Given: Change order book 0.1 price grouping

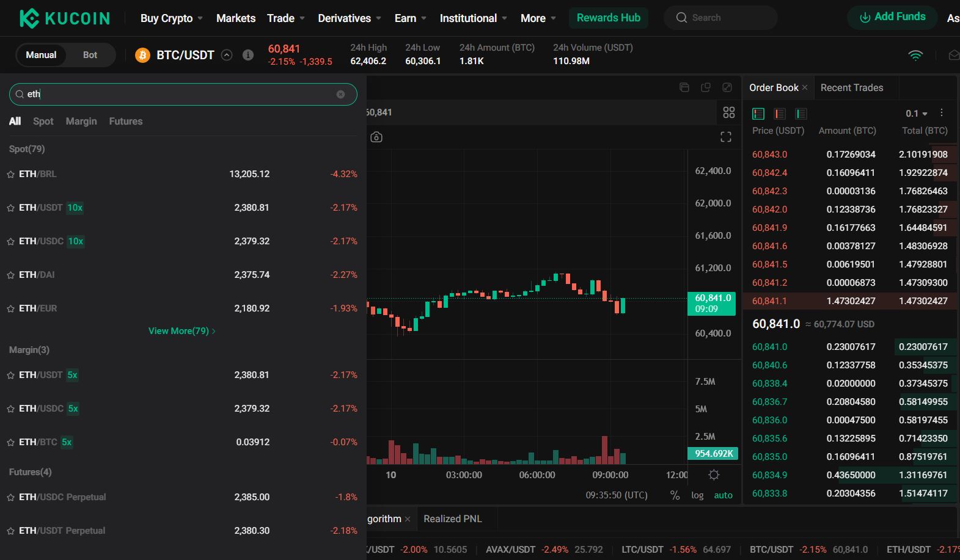Looking at the screenshot, I should [x=917, y=114].
